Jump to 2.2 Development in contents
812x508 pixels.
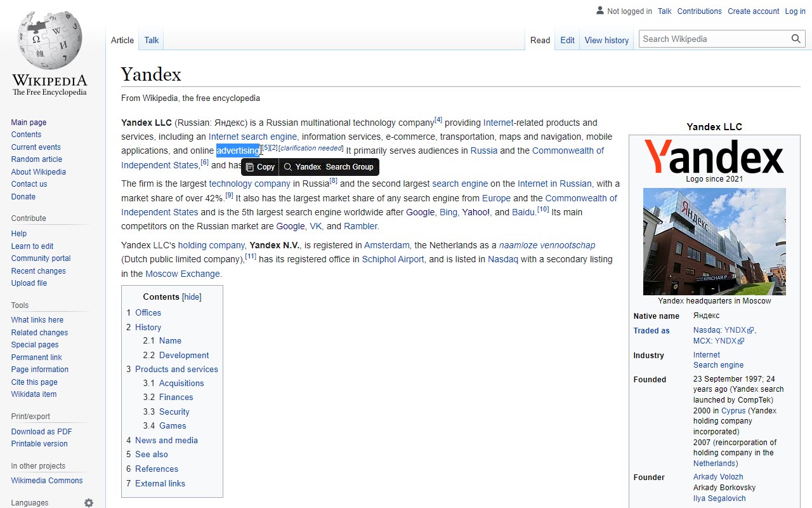pyautogui.click(x=184, y=355)
